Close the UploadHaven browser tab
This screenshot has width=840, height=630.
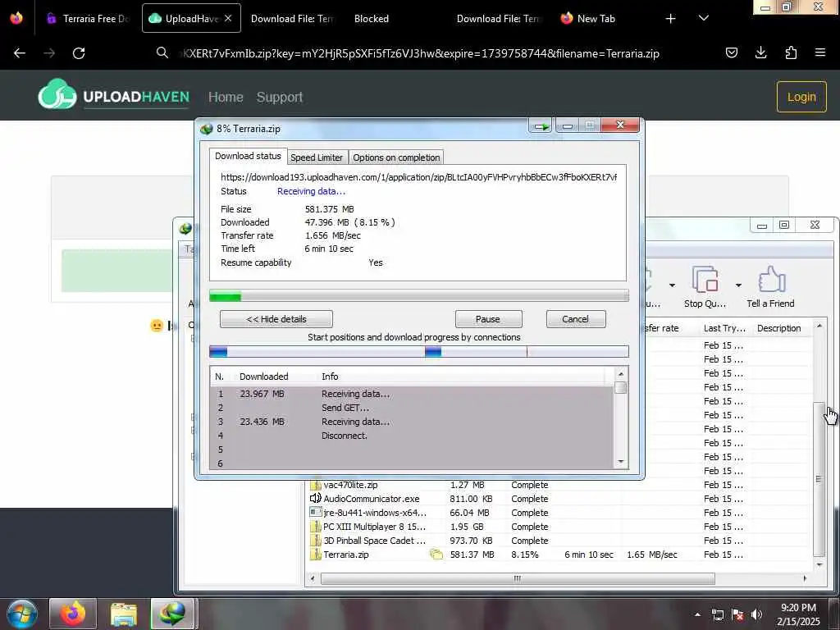pos(228,18)
